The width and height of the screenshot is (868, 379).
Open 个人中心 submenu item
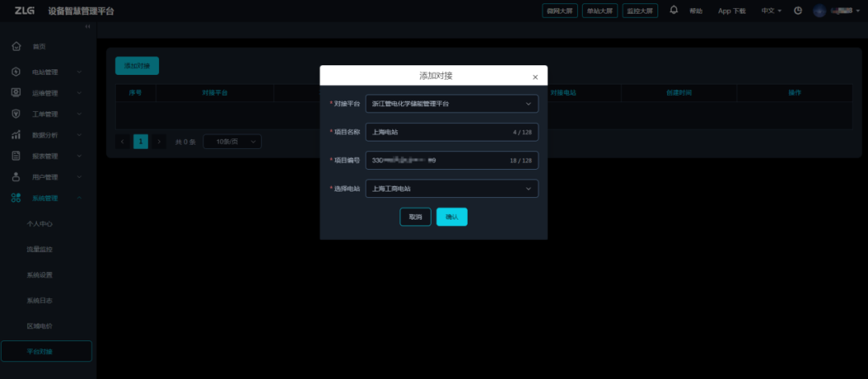point(40,224)
